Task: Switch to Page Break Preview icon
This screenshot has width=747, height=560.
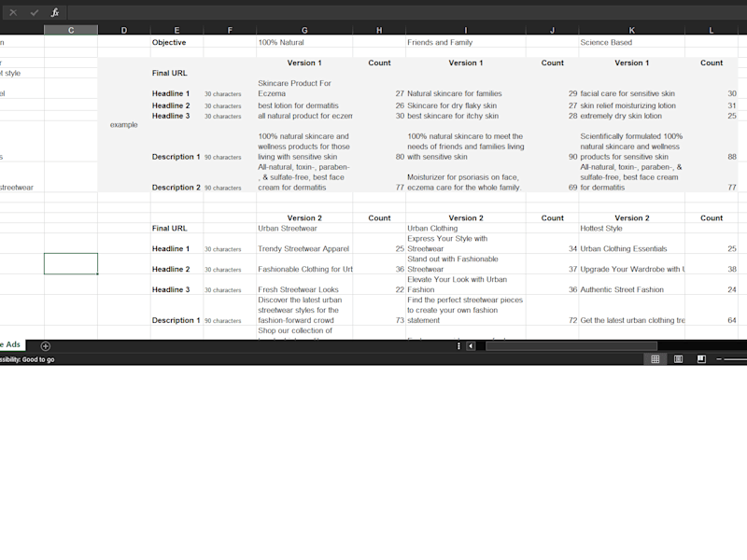Action: 701,359
